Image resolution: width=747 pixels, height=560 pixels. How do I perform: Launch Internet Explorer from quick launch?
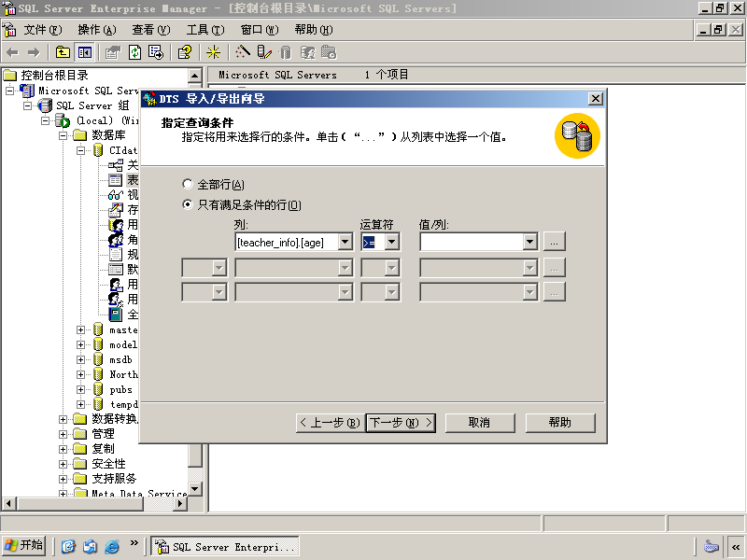click(x=112, y=546)
